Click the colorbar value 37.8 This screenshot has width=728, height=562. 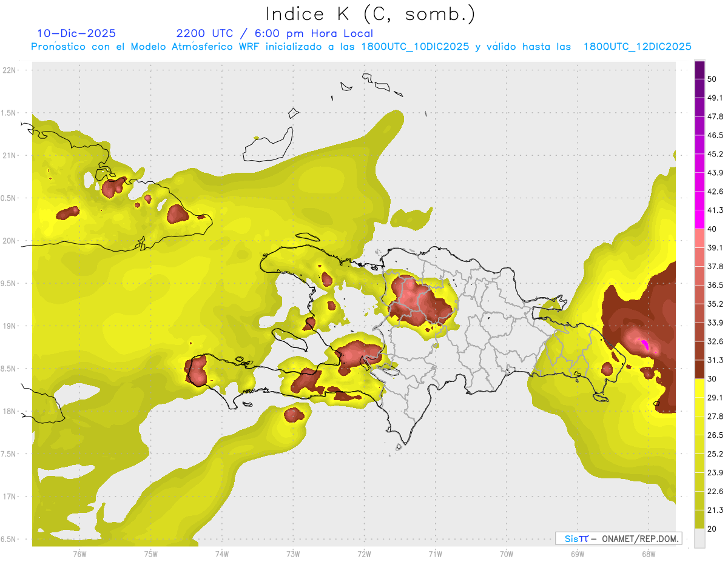(715, 266)
